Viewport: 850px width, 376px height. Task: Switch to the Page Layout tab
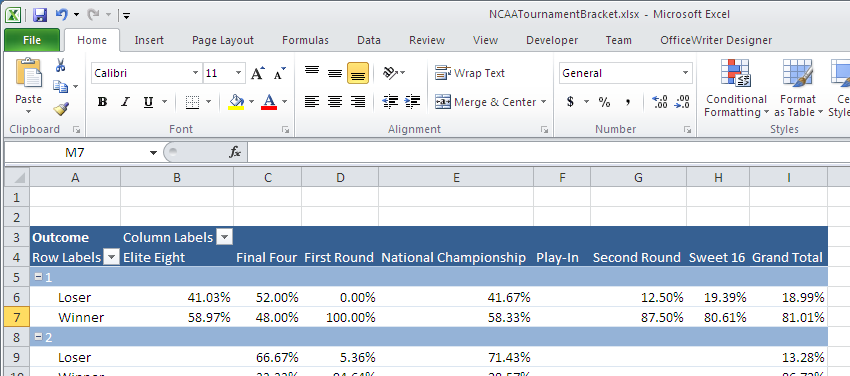click(x=223, y=40)
